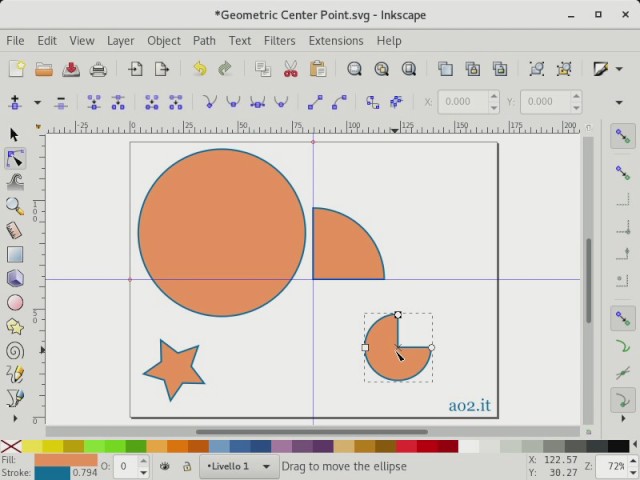
Task: Expand hidden node toolbar items
Action: click(619, 102)
